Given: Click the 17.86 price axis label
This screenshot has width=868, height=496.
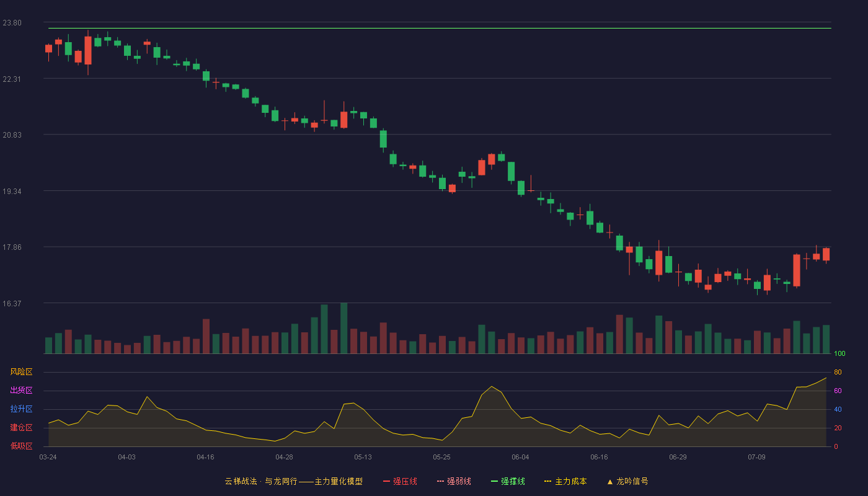Looking at the screenshot, I should [12, 247].
